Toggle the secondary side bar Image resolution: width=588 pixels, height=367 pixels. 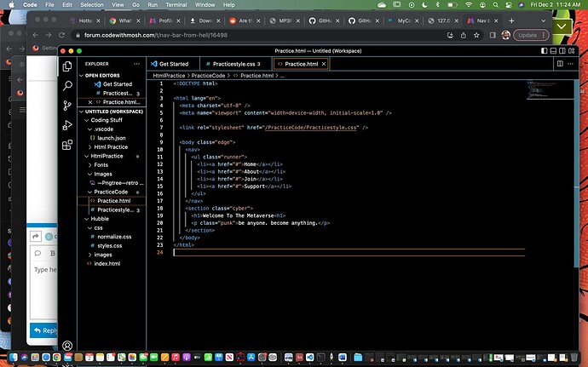pyautogui.click(x=562, y=50)
